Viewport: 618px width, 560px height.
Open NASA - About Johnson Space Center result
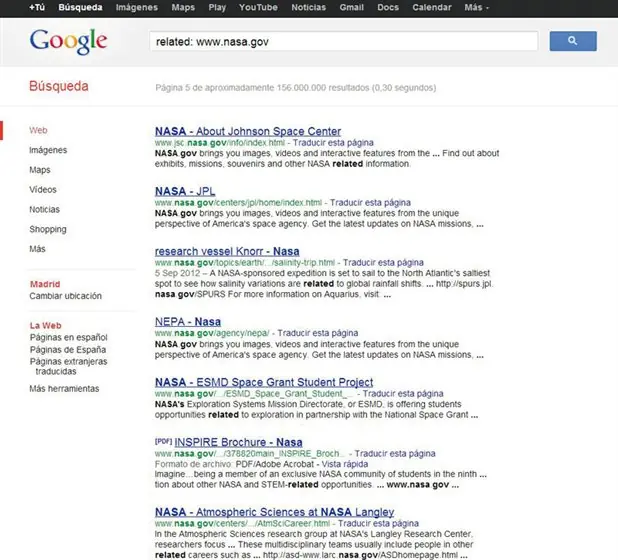(248, 131)
